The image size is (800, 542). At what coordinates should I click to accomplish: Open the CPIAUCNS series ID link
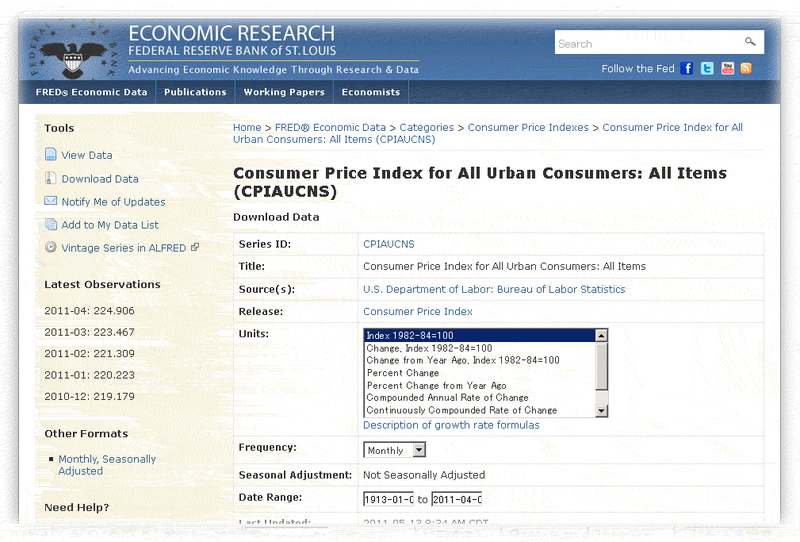pyautogui.click(x=389, y=244)
